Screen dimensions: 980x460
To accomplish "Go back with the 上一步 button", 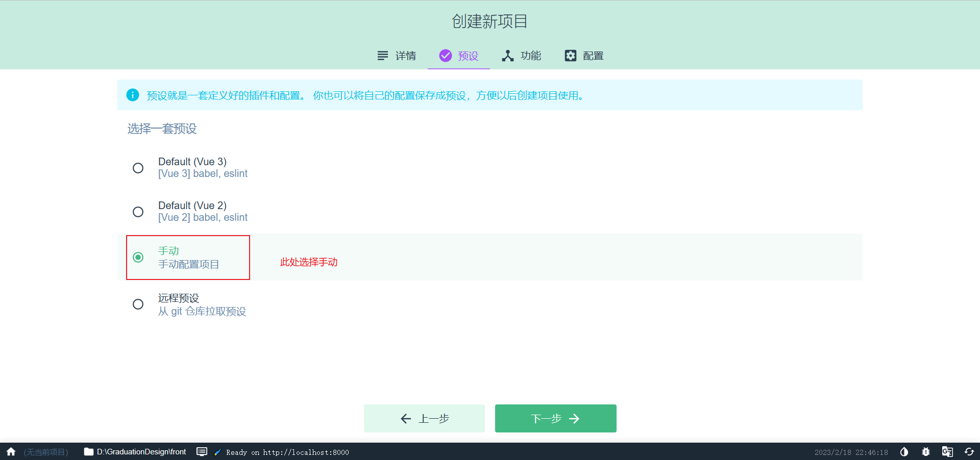I will click(424, 418).
